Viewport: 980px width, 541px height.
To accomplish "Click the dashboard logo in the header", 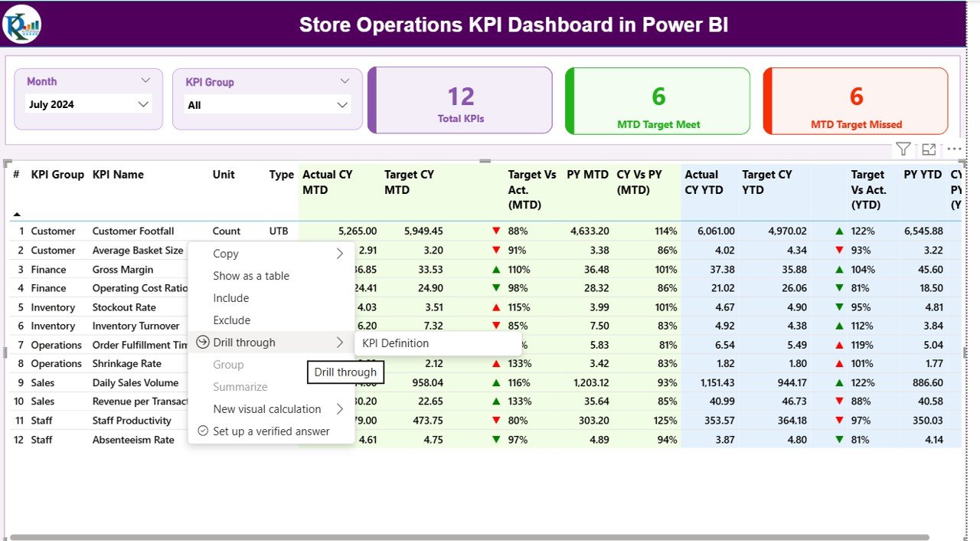I will point(22,25).
